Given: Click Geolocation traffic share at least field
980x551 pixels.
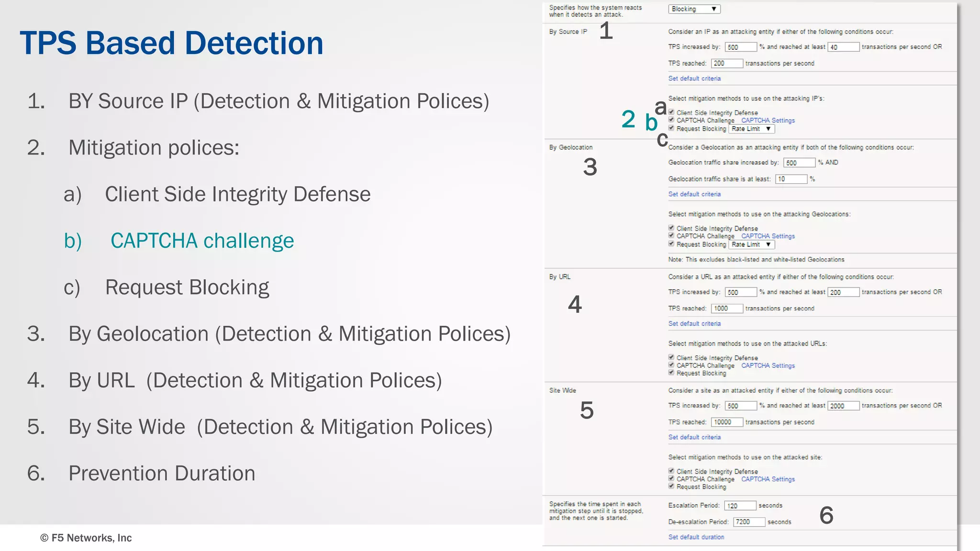Looking at the screenshot, I should point(791,179).
